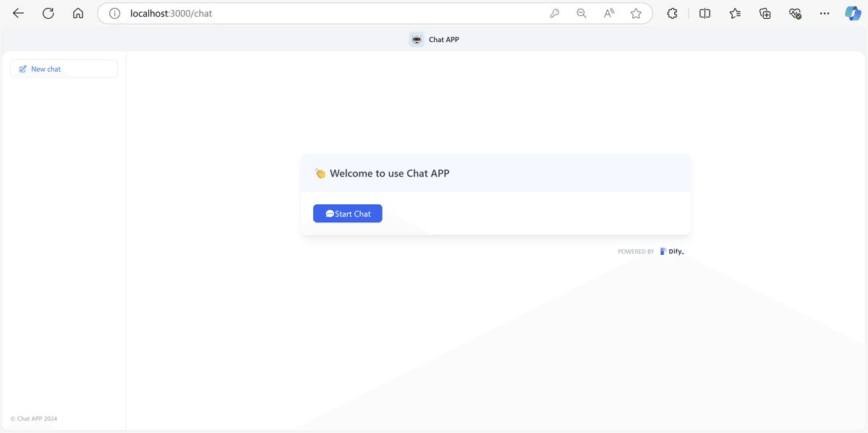868x433 pixels.
Task: Activate Read Aloud icon
Action: click(609, 13)
